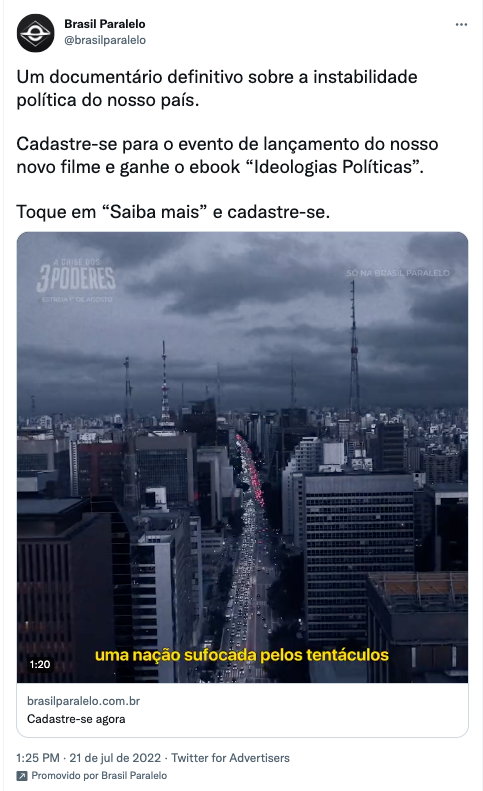The height and width of the screenshot is (791, 483).
Task: Click the "3 Poderes" logo in the video
Action: (76, 280)
